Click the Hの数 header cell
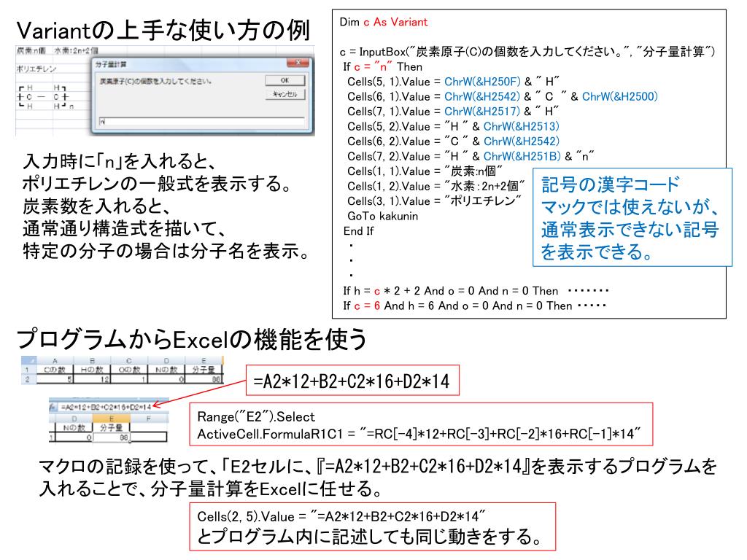 point(92,370)
